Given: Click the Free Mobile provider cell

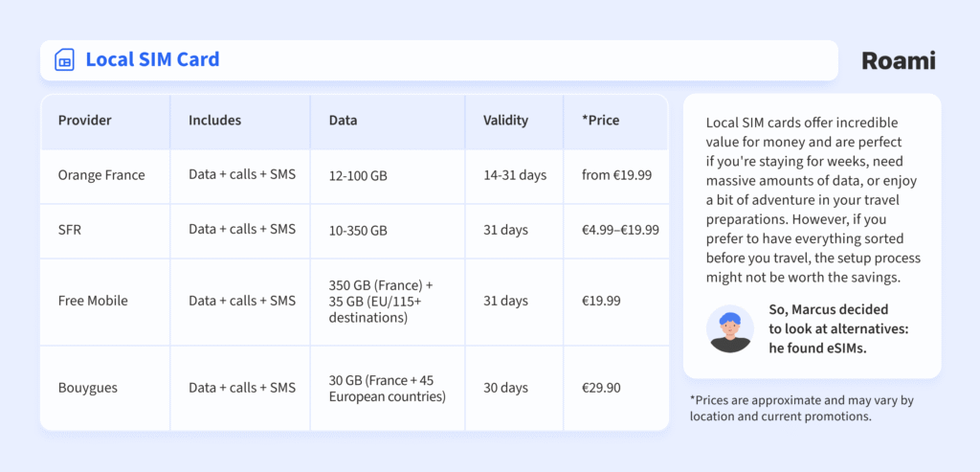Looking at the screenshot, I should pos(93,301).
